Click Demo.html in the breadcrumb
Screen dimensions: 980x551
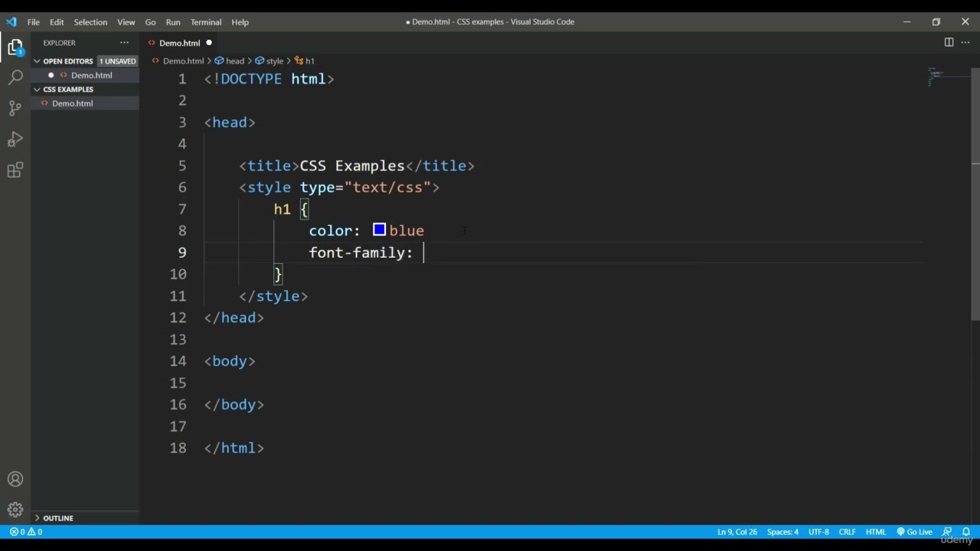pos(183,61)
